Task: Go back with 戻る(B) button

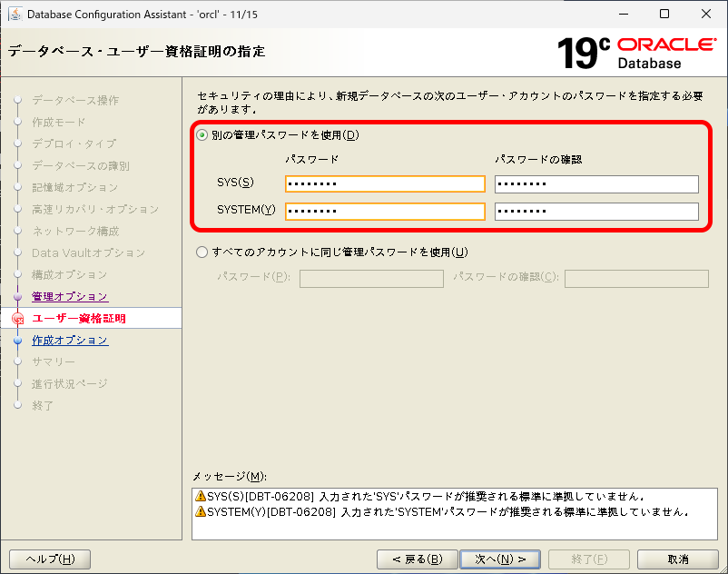Action: pos(418,559)
